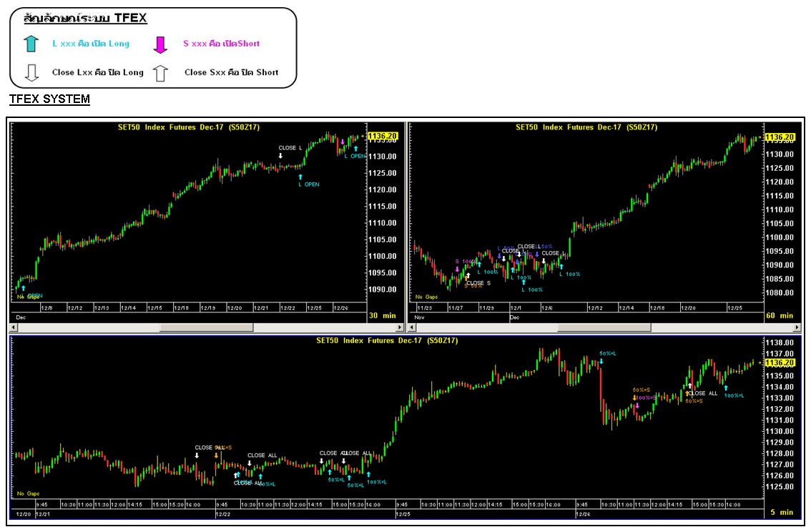Click the 1105.00 price level on 60 min chart
The image size is (811, 532).
point(780,223)
